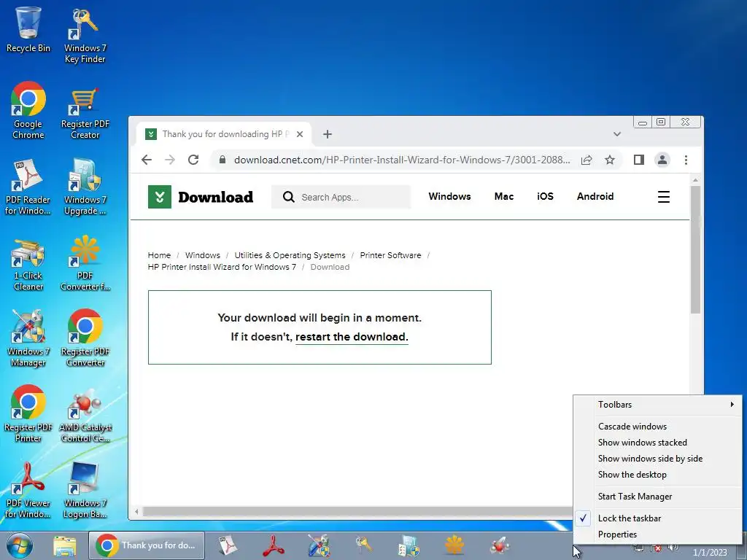This screenshot has width=747, height=560.
Task: Open the Key Finder taskbar icon
Action: pos(364,545)
